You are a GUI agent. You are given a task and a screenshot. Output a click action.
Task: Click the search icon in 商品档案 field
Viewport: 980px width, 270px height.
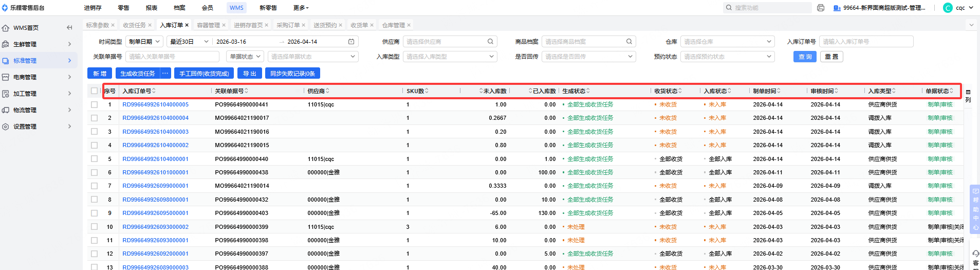point(629,42)
